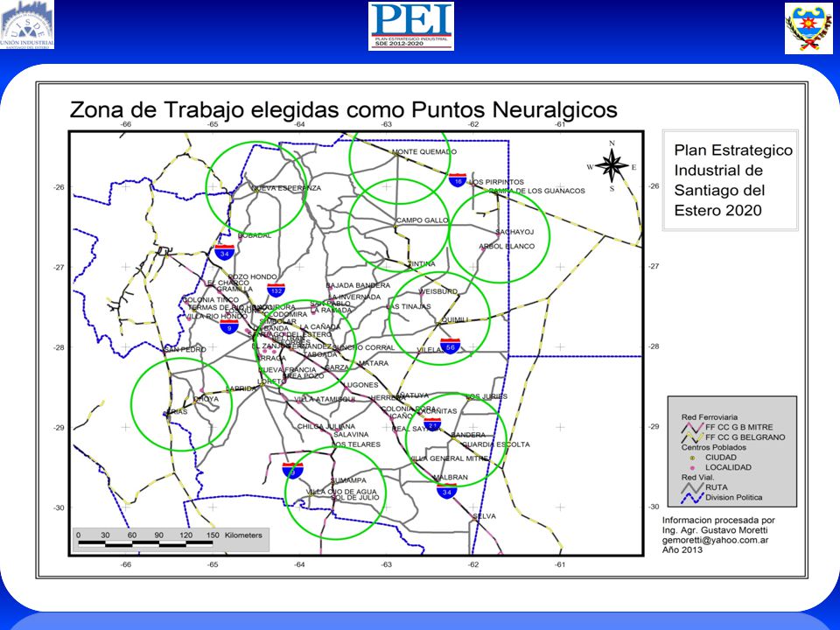
Task: Click the LOS JURIES label
Action: point(487,396)
